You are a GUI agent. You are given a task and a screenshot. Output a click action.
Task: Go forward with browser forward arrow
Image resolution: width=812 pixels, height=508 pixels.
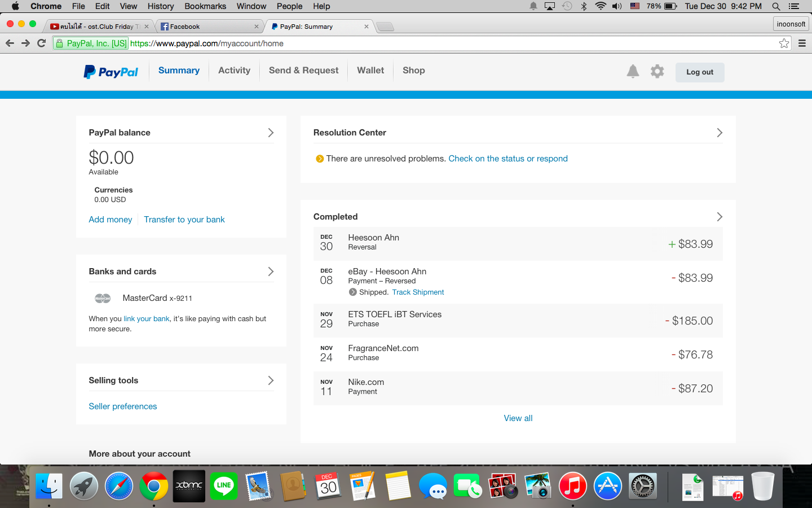[25, 43]
